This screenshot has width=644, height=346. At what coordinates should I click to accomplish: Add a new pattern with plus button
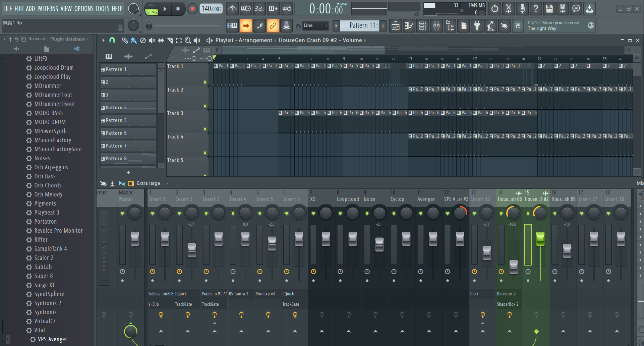point(383,25)
